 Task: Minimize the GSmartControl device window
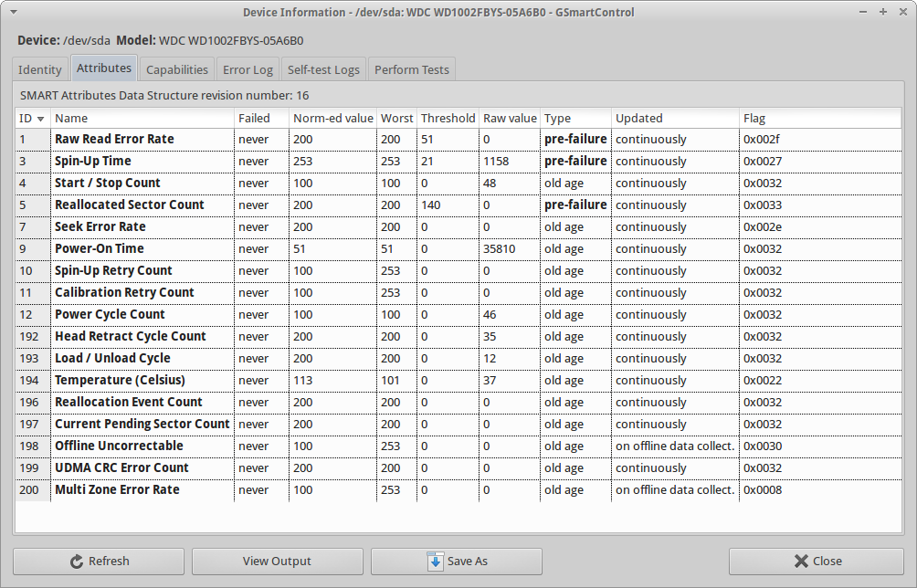(863, 12)
